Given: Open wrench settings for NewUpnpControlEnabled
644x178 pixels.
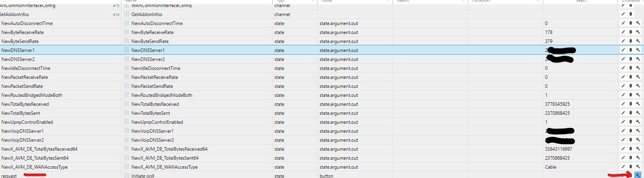Looking at the screenshot, I should click(x=638, y=122).
